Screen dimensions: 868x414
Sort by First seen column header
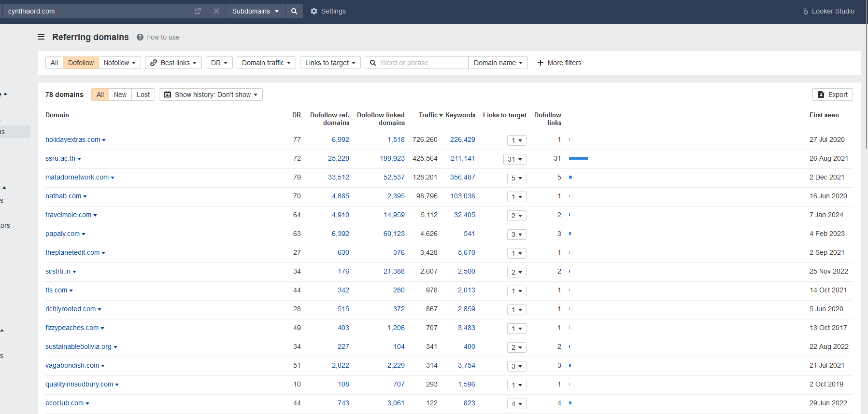tap(824, 115)
